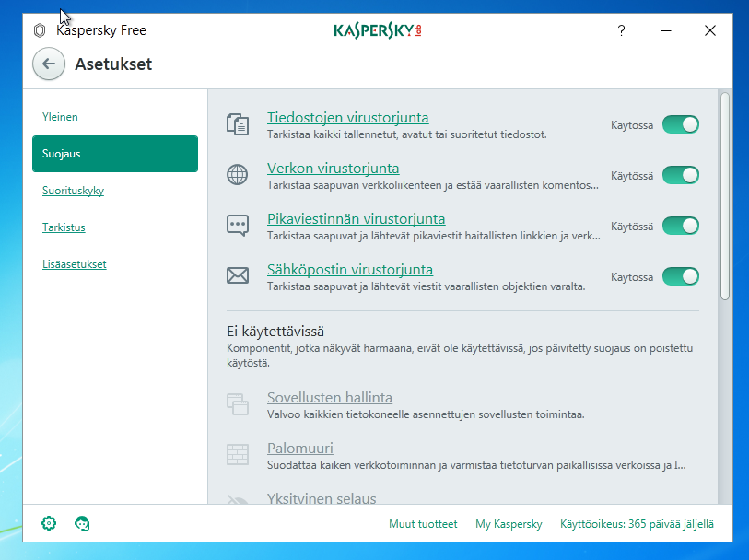Click the greyed Palomuuri link
This screenshot has width=749, height=560.
[x=300, y=448]
